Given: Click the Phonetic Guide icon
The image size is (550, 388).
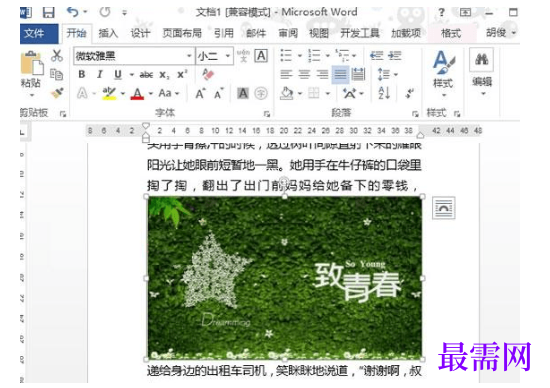Looking at the screenshot, I should [x=243, y=56].
